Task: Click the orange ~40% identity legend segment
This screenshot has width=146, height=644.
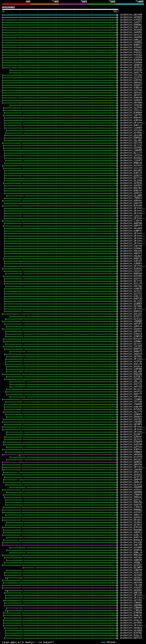Action: click(x=45, y=4)
